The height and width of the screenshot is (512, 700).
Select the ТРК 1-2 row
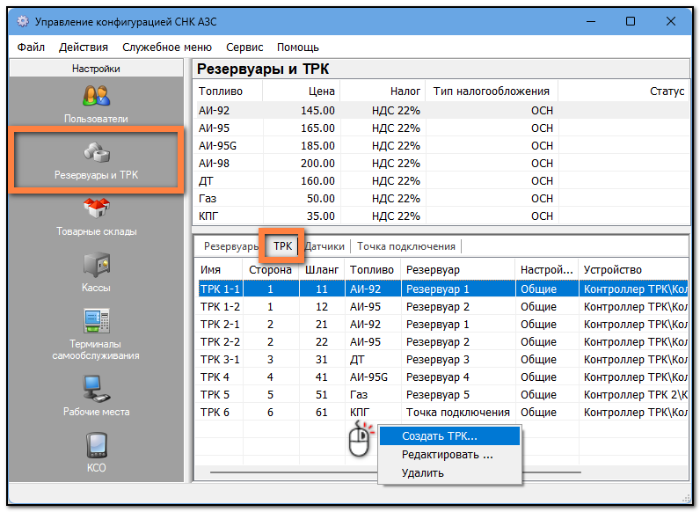point(442,307)
